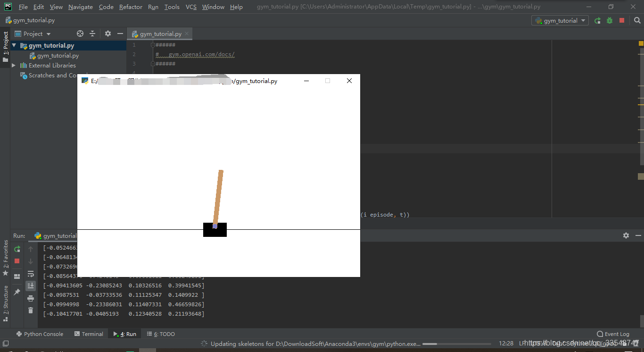Open the Refactor menu
Screen dimensions: 644x352
[x=131, y=7]
